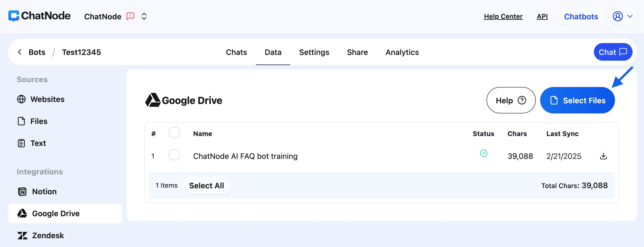The image size is (644, 247).
Task: Click the red feedback message icon
Action: click(x=130, y=16)
